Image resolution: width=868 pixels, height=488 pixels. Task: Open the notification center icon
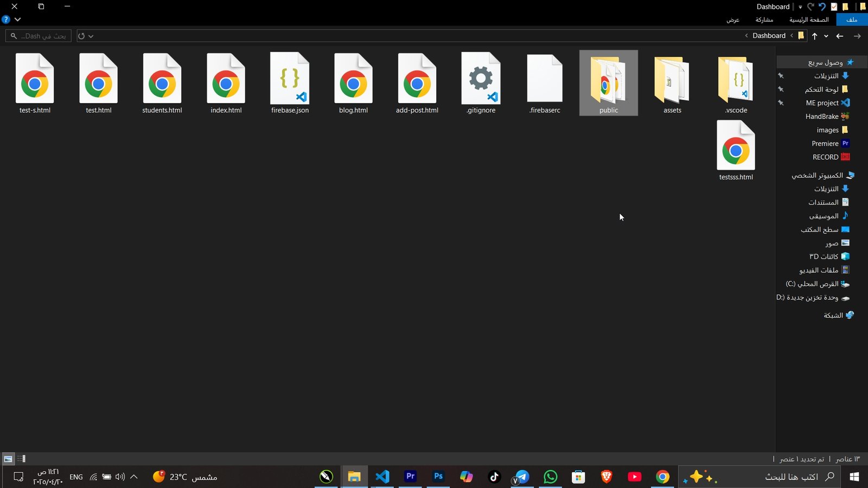(x=18, y=477)
